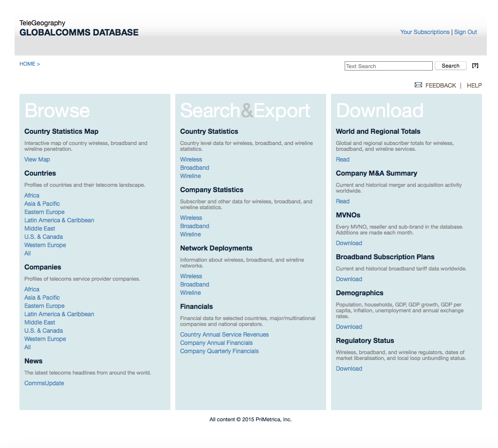The height and width of the screenshot is (448, 498).
Task: Select Broadband under Company Statistics
Action: pyautogui.click(x=194, y=226)
